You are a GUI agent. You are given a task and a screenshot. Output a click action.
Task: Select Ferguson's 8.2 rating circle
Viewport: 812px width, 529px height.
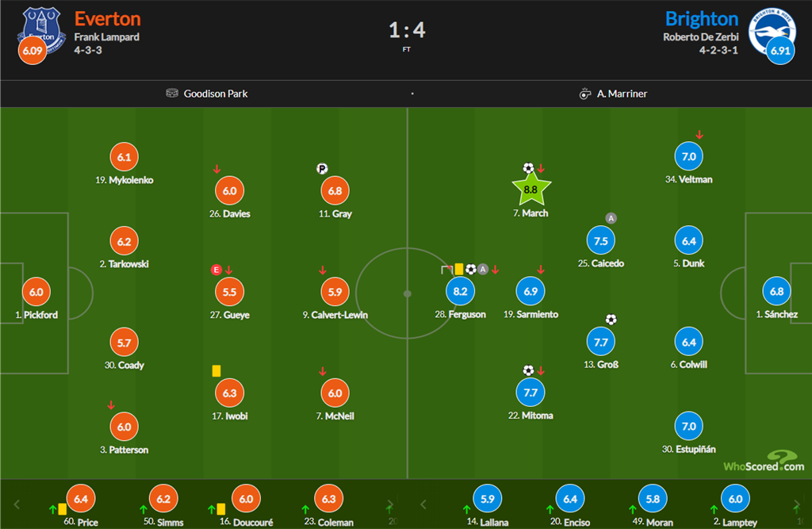(x=460, y=292)
